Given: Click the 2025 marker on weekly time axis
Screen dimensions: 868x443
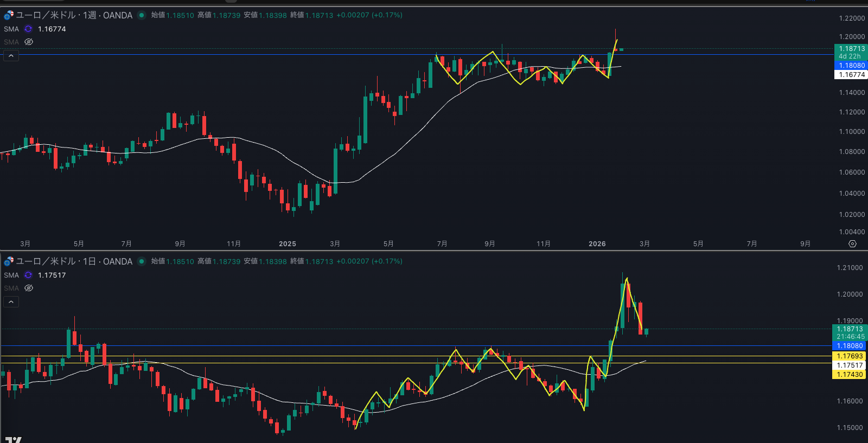Looking at the screenshot, I should coord(287,244).
